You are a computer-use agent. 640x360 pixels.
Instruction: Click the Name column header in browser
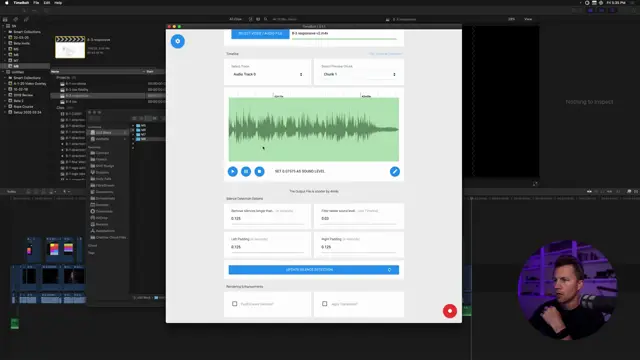pyautogui.click(x=98, y=71)
